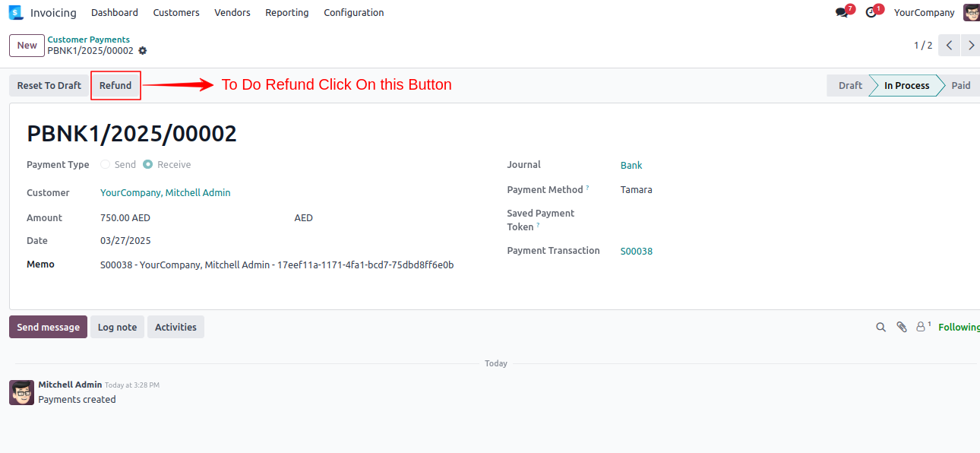Click Mitchell Admin avatar in top bar
The image size is (980, 453).
point(972,12)
